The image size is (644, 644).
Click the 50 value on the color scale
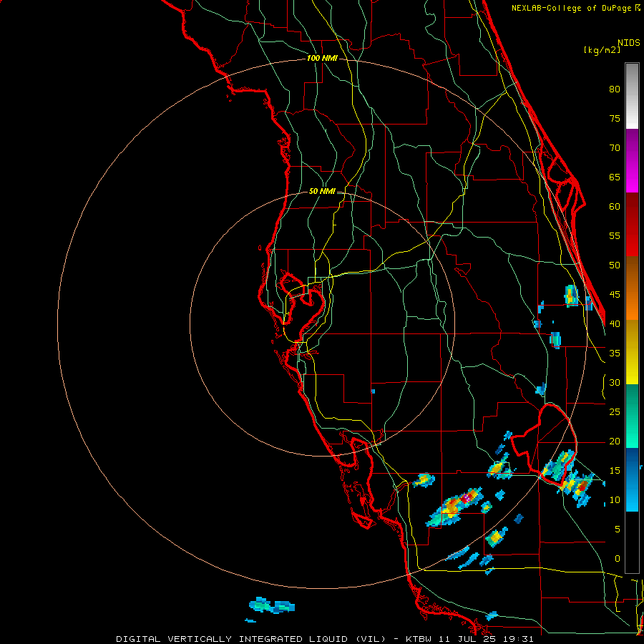click(x=615, y=265)
